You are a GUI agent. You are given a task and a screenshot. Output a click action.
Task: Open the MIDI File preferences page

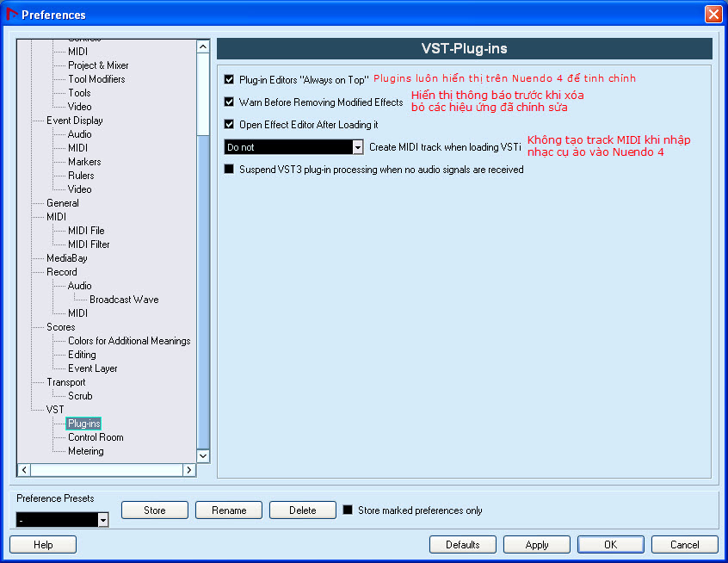[86, 231]
